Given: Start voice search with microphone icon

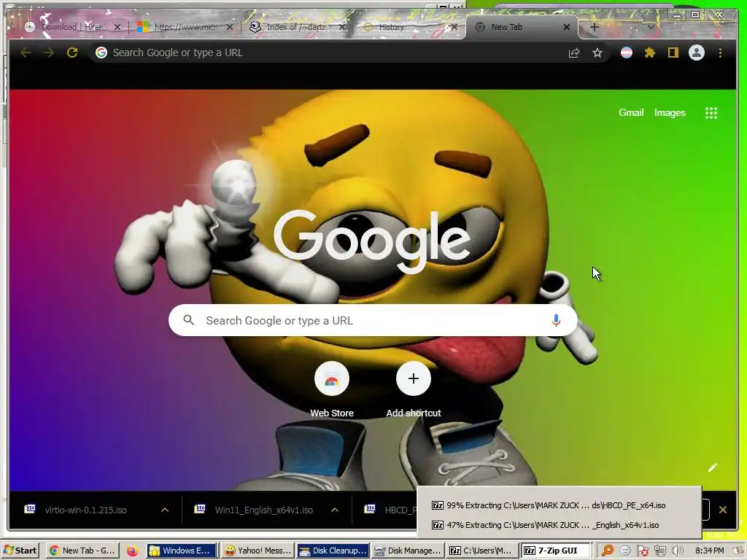Looking at the screenshot, I should 556,321.
